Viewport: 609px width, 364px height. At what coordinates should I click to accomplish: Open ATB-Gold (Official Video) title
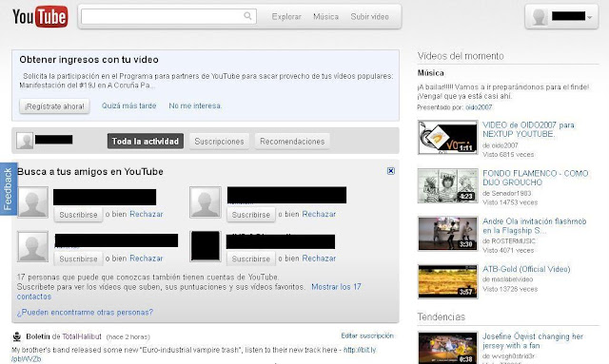tap(526, 269)
